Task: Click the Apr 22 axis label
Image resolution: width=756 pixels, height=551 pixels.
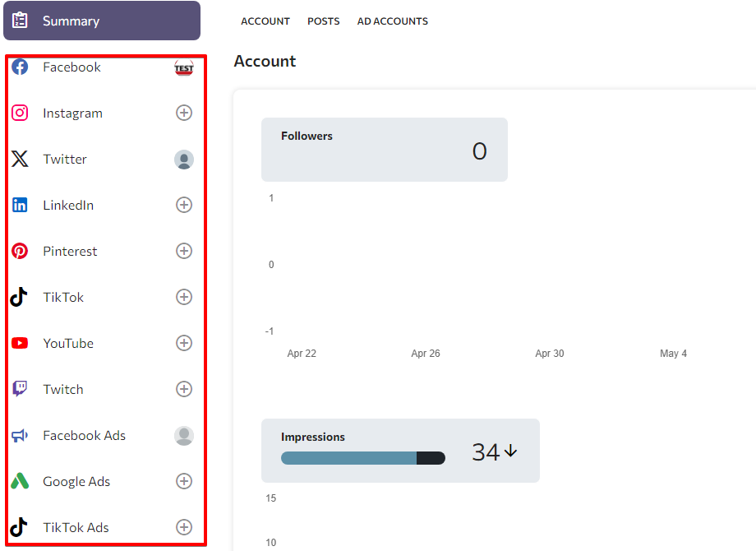Action: coord(302,353)
